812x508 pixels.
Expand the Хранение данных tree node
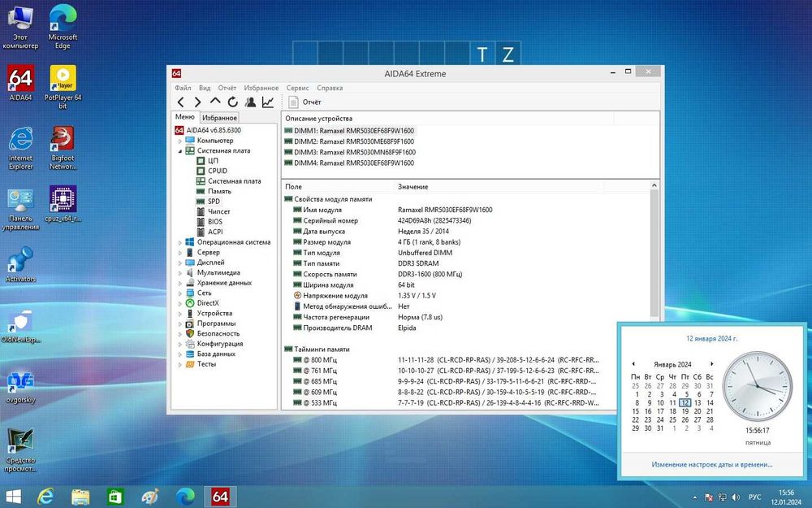pos(180,283)
